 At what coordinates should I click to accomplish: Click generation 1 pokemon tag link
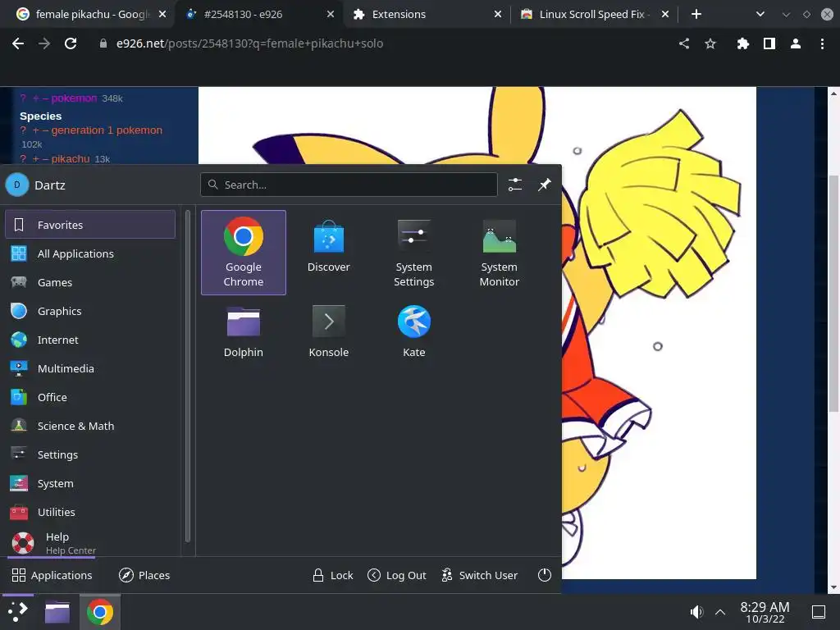(x=107, y=130)
